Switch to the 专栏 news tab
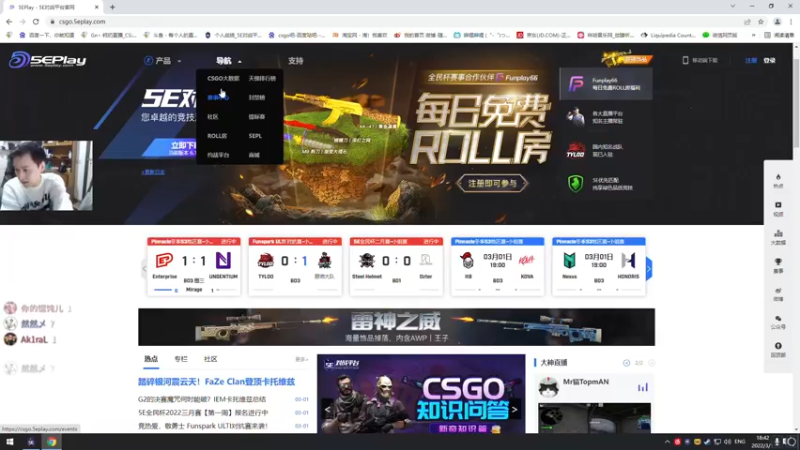The height and width of the screenshot is (450, 800). pyautogui.click(x=181, y=359)
